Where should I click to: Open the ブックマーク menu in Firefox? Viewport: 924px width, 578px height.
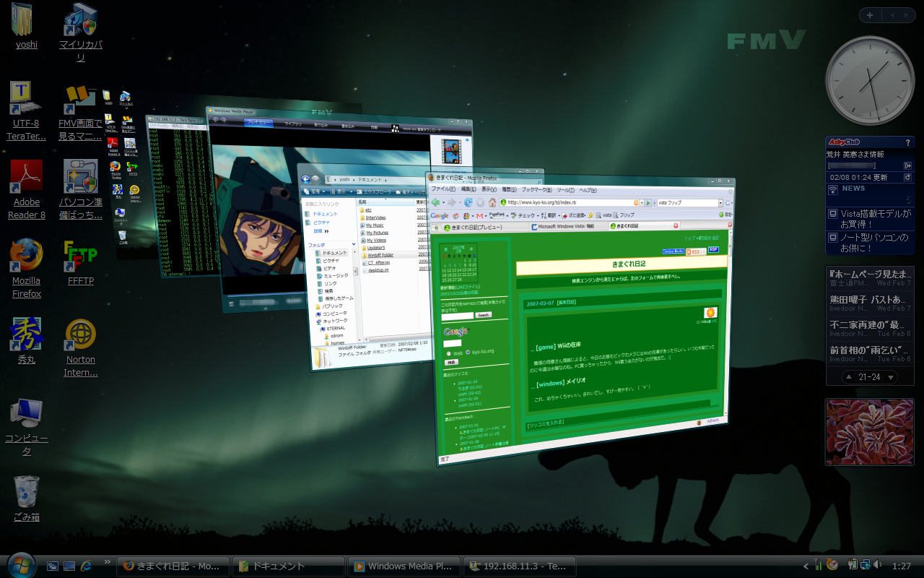click(x=536, y=190)
